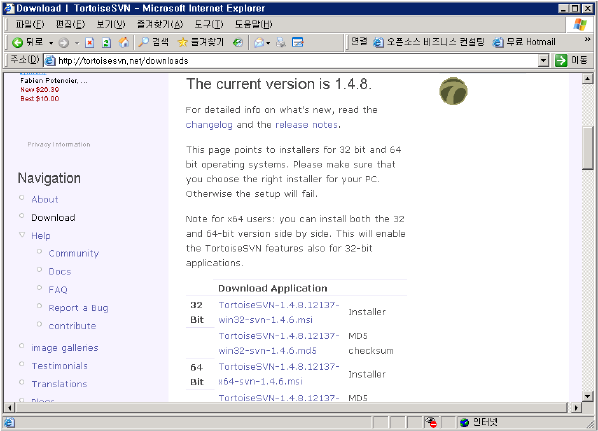This screenshot has height=431, width=598.
Task: Open the Help navigation link
Action: click(41, 236)
